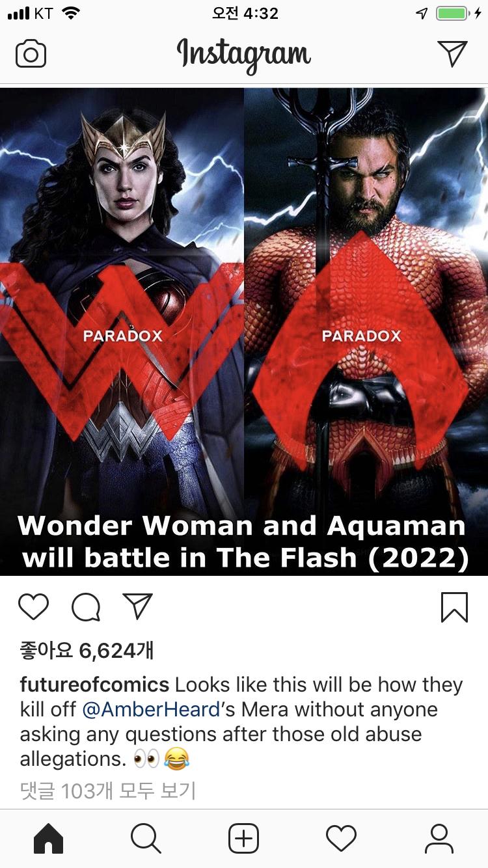Open the camera icon at top left

pyautogui.click(x=31, y=54)
